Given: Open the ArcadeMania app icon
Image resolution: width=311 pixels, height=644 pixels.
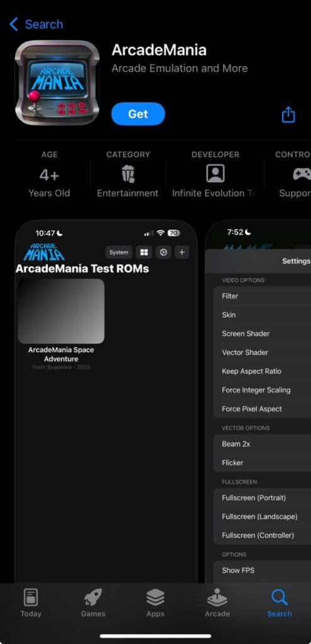Looking at the screenshot, I should (x=57, y=82).
